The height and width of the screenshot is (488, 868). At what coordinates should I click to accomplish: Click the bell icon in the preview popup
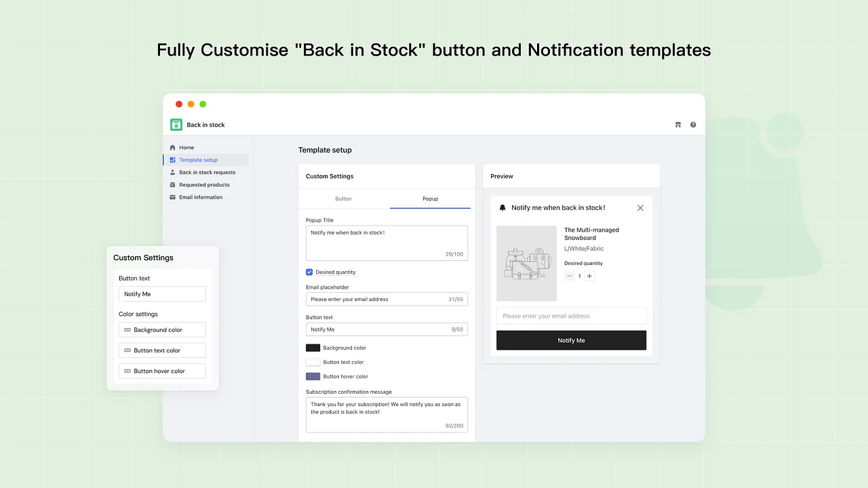tap(502, 207)
